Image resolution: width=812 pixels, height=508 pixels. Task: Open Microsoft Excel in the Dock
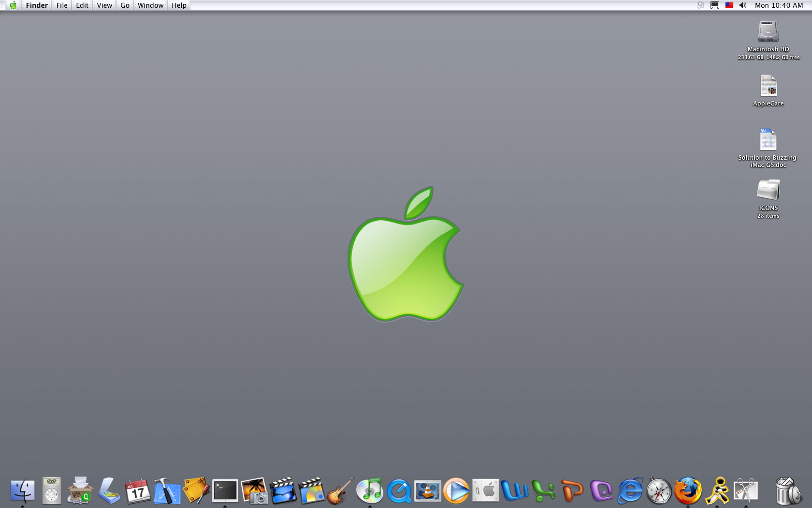544,491
